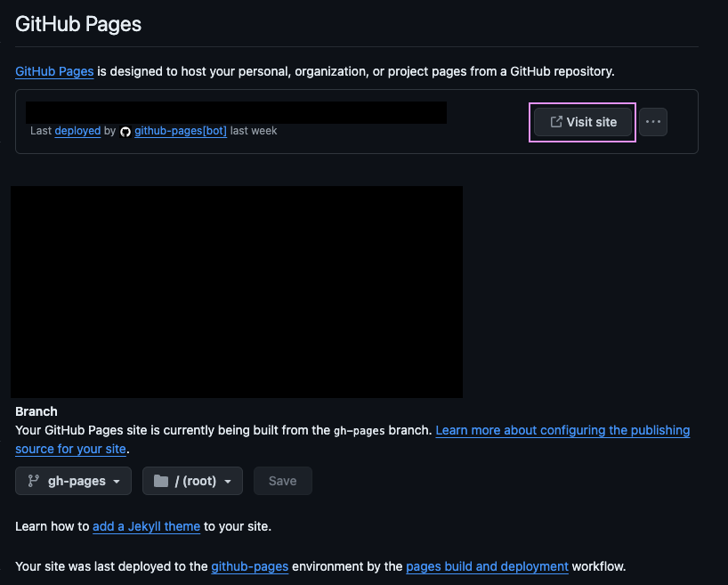Follow the 'add a Jekyll theme' link
Viewport: 728px width, 585px height.
point(146,526)
